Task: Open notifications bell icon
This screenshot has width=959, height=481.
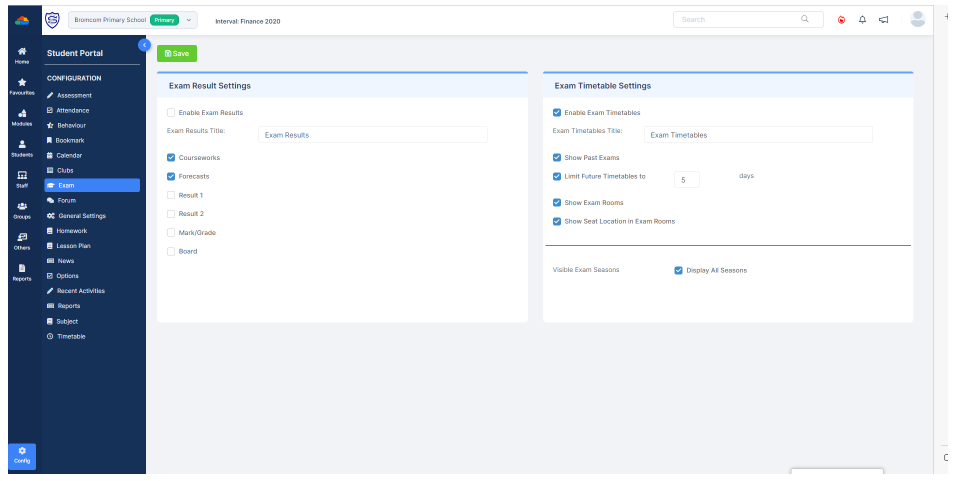Action: (862, 19)
